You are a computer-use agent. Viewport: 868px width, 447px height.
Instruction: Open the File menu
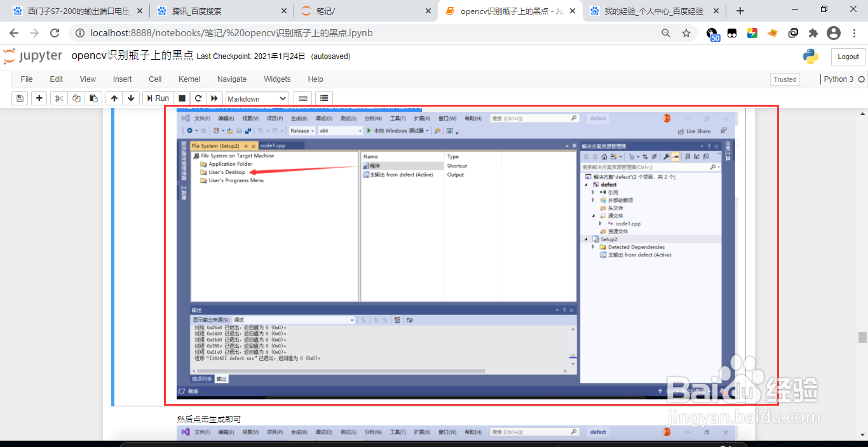pos(27,79)
